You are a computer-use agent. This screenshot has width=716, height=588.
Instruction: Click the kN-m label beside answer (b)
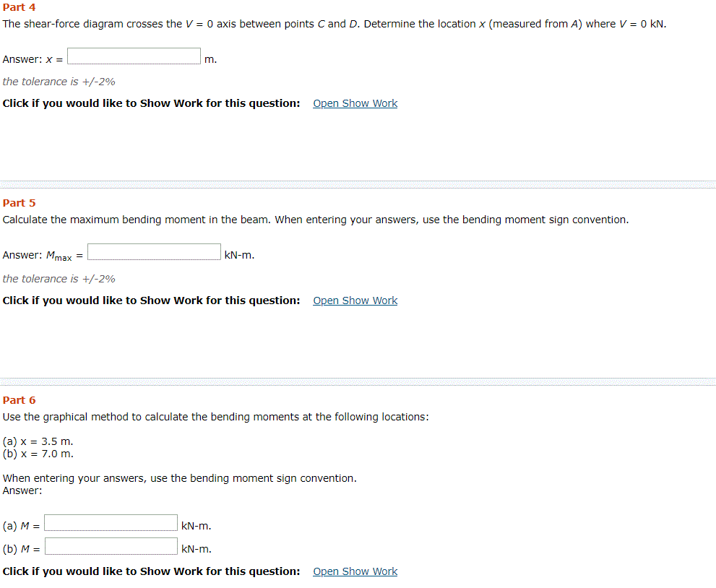coord(196,548)
